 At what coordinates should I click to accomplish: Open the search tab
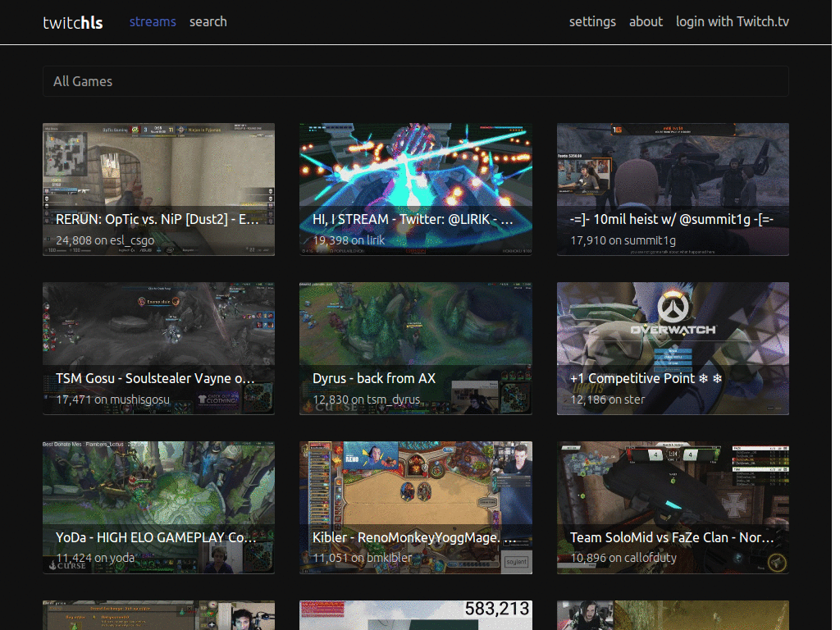208,22
